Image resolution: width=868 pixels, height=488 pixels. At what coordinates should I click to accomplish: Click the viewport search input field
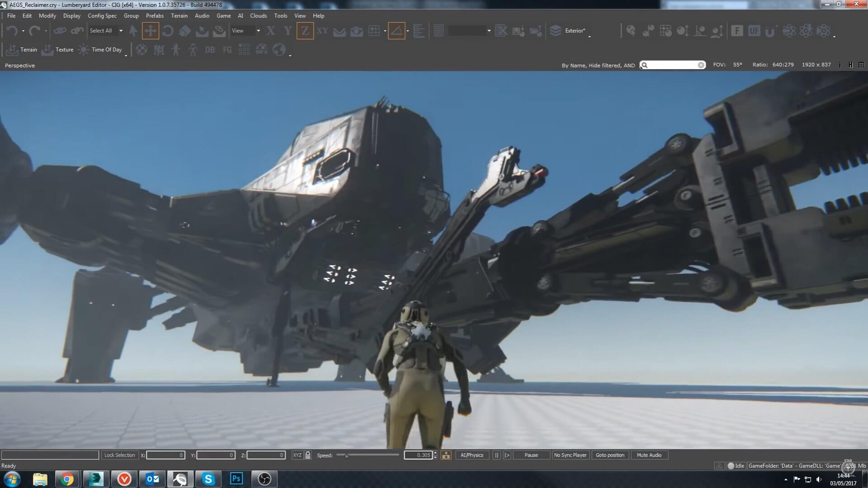click(x=672, y=65)
